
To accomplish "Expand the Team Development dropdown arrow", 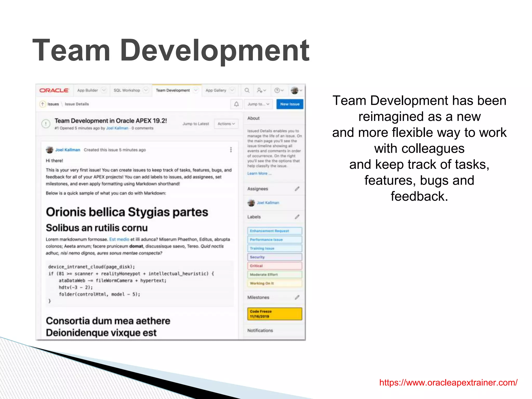I will tap(196, 90).
